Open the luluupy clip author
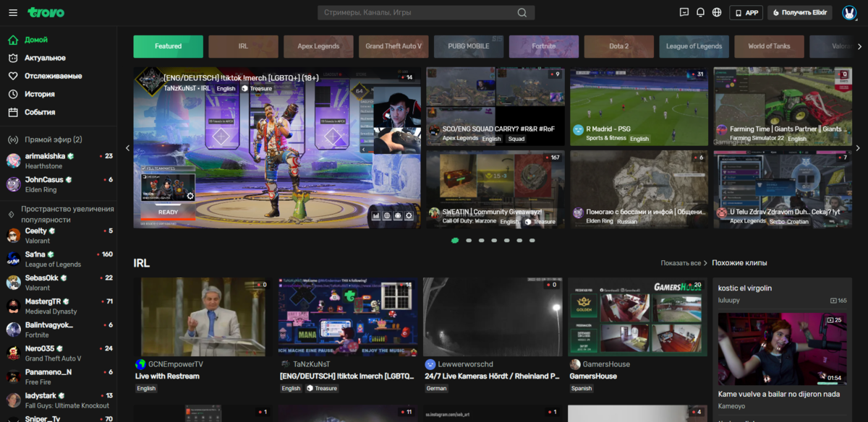This screenshot has height=422, width=868. tap(730, 300)
